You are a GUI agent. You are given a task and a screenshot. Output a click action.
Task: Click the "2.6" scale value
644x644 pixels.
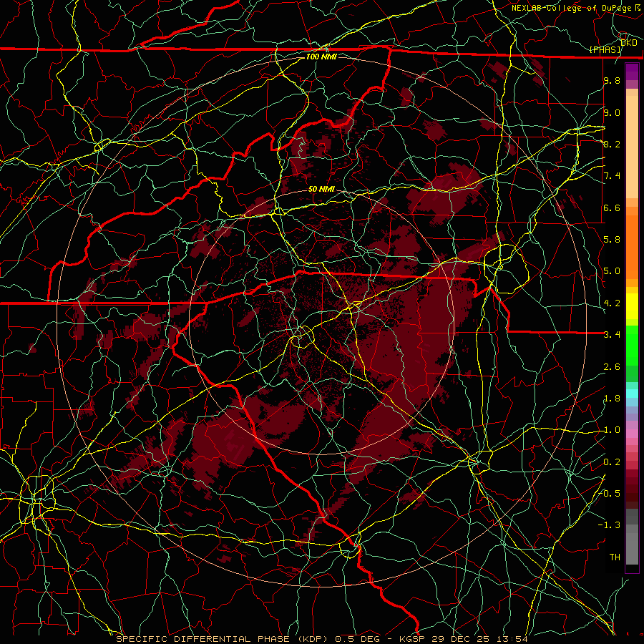point(612,367)
